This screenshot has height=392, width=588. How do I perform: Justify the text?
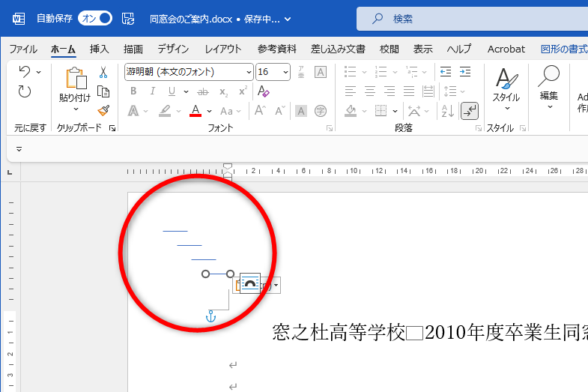[x=409, y=91]
